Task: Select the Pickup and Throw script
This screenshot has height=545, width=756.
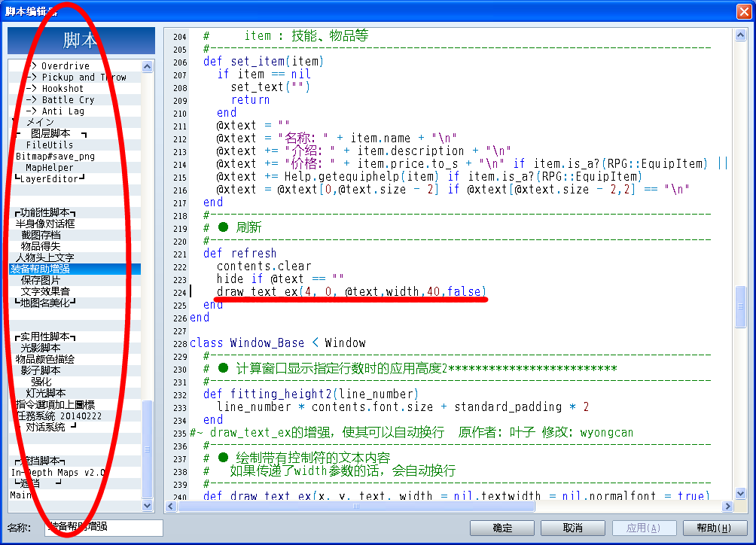Action: [x=75, y=77]
